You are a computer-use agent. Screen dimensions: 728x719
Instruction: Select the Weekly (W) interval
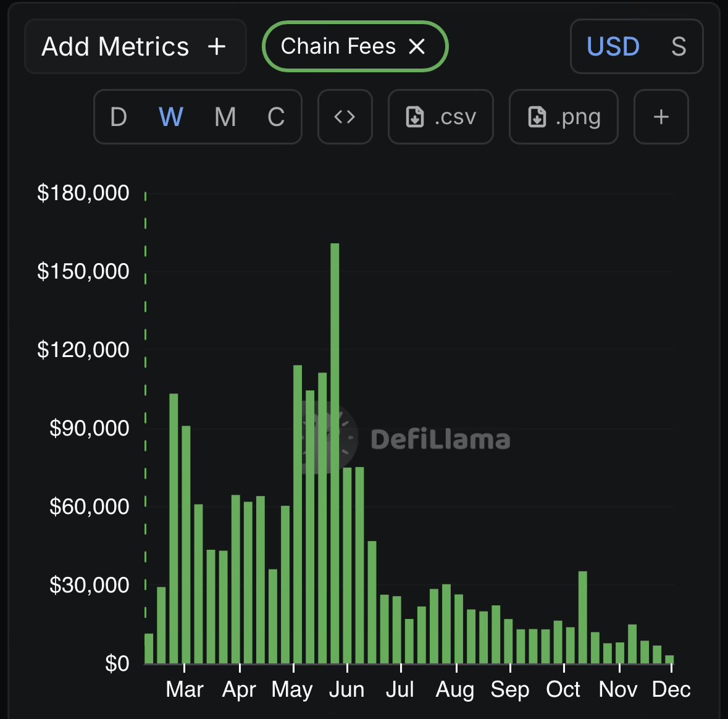[171, 117]
